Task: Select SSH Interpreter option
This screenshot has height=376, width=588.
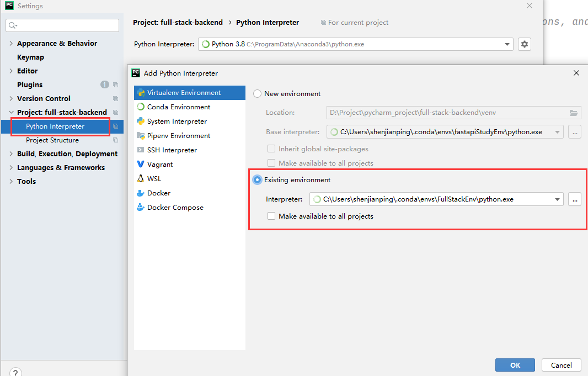Action: point(189,150)
